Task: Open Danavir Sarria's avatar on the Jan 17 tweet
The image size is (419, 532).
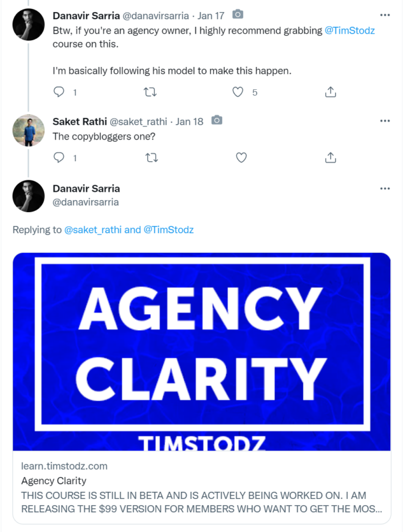Action: [29, 25]
